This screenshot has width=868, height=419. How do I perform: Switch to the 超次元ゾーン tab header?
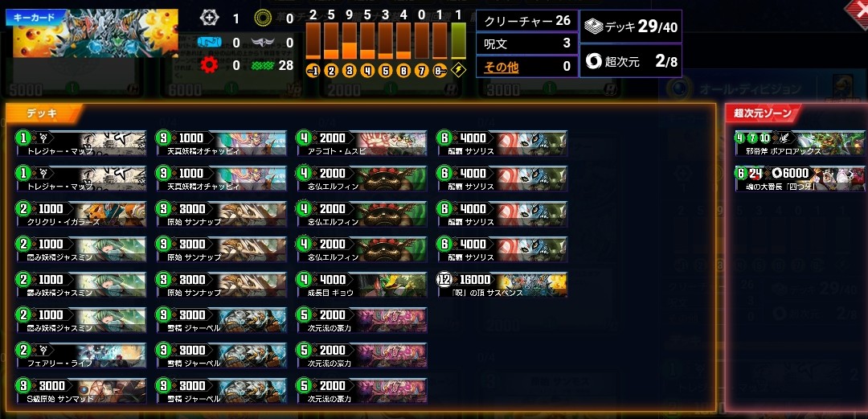coord(763,113)
